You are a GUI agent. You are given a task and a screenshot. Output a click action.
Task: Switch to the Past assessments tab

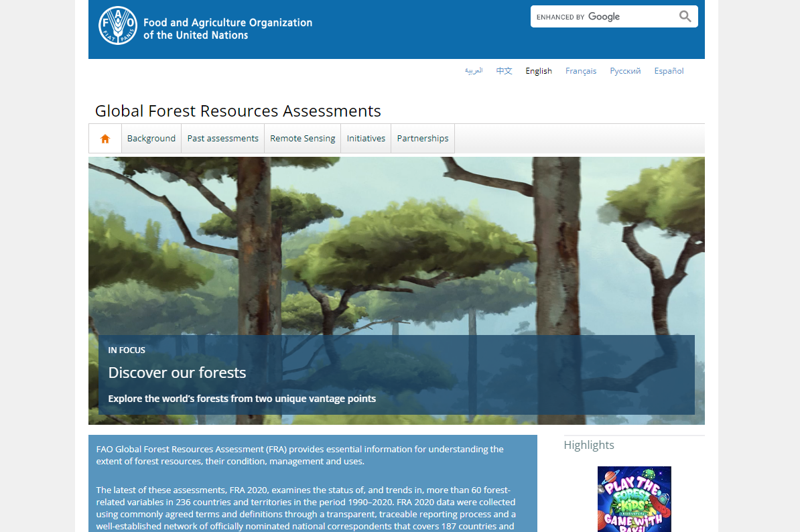pyautogui.click(x=222, y=138)
